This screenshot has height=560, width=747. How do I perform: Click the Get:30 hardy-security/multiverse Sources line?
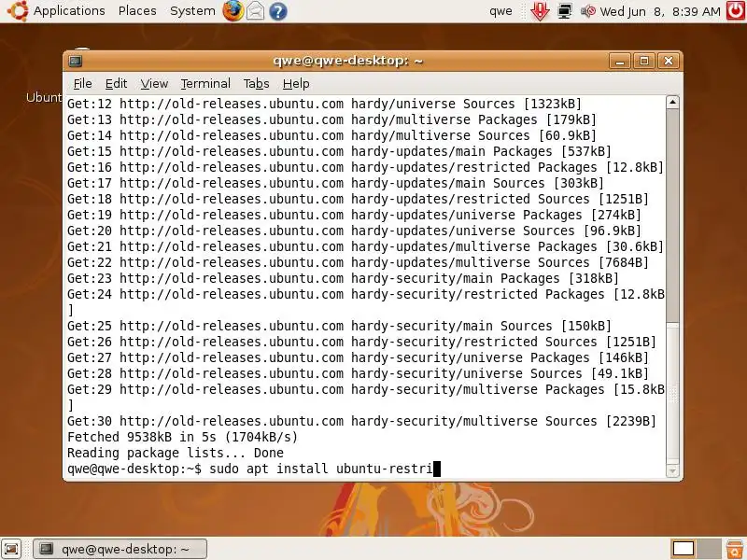coord(361,422)
